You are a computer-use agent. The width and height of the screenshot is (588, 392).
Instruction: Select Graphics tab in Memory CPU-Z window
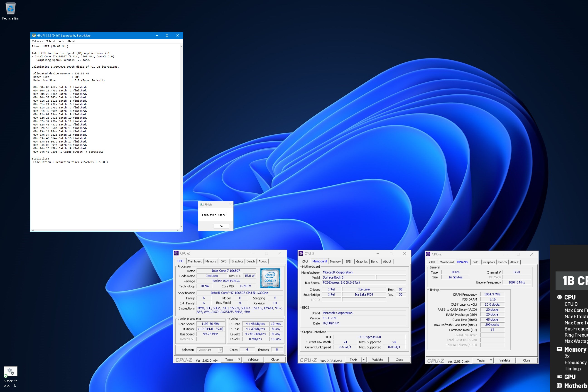coord(489,262)
